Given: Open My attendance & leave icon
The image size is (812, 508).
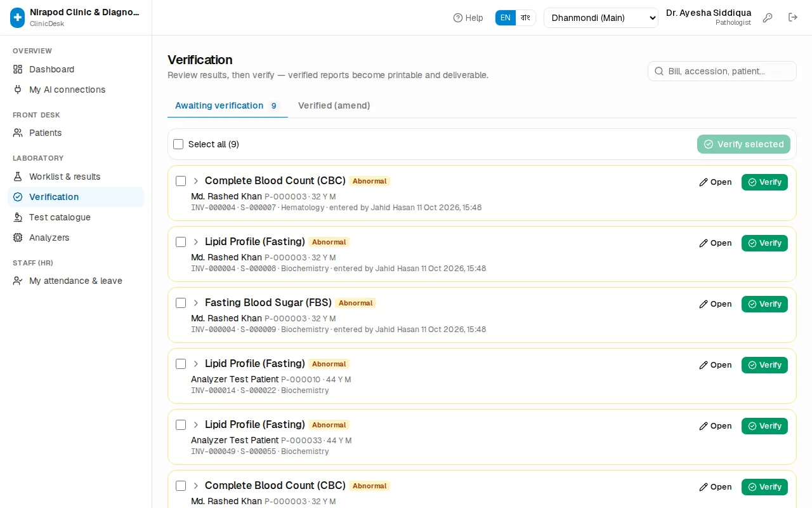Looking at the screenshot, I should click(18, 281).
